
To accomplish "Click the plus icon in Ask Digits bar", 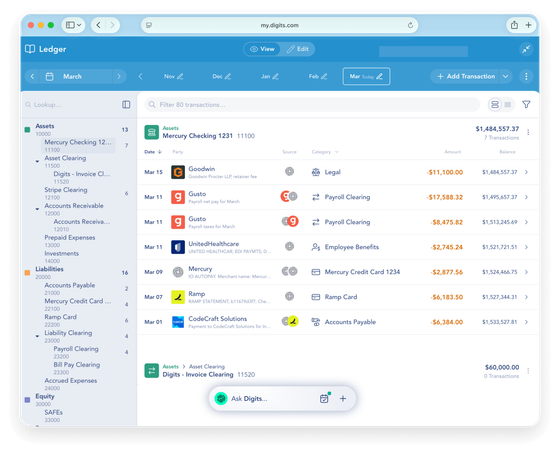I will pyautogui.click(x=343, y=398).
